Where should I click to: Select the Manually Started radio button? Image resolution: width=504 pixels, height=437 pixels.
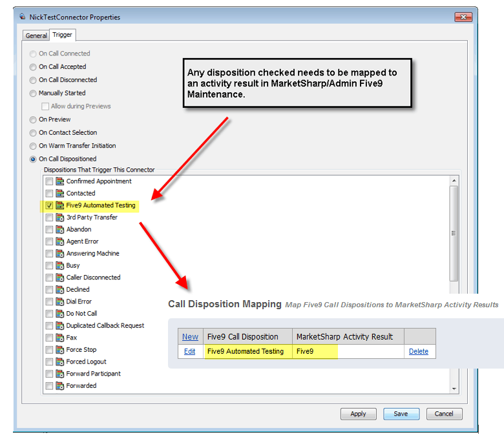point(33,94)
